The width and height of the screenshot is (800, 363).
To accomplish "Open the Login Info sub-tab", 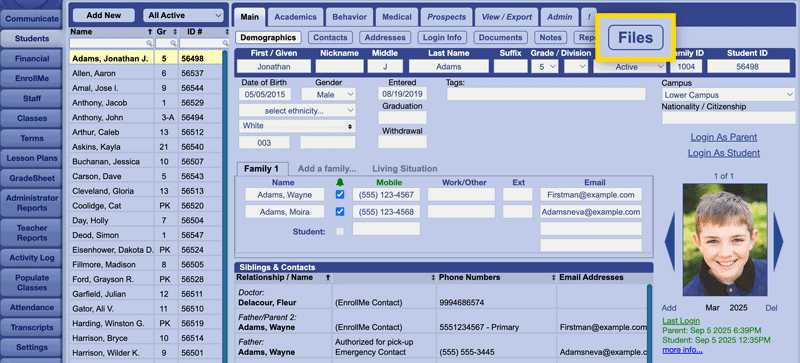I will coord(442,37).
